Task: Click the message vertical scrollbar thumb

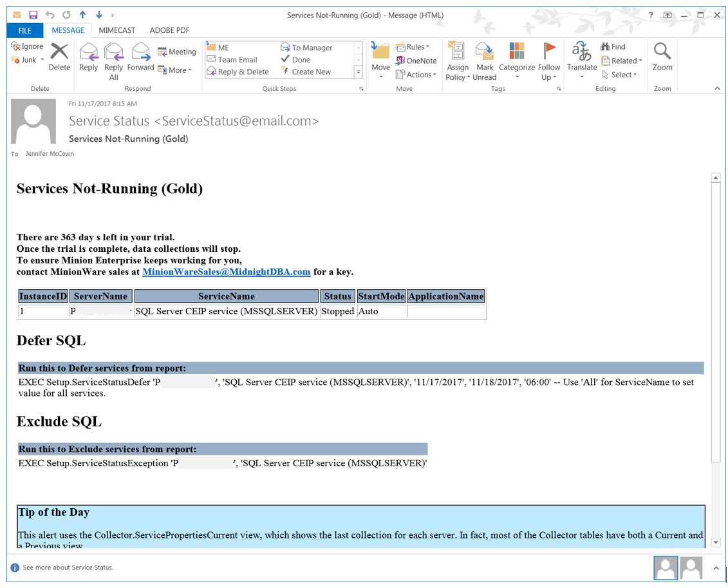Action: (716, 322)
